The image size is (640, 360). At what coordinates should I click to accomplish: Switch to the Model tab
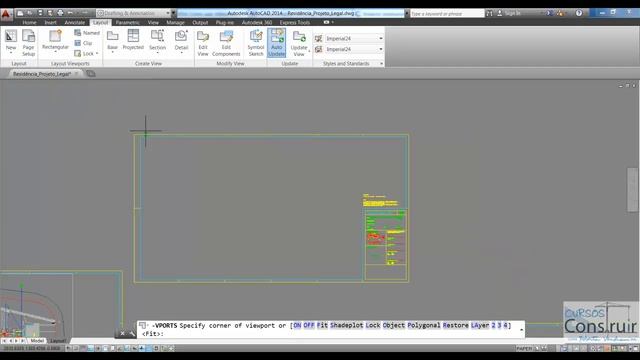pos(37,340)
